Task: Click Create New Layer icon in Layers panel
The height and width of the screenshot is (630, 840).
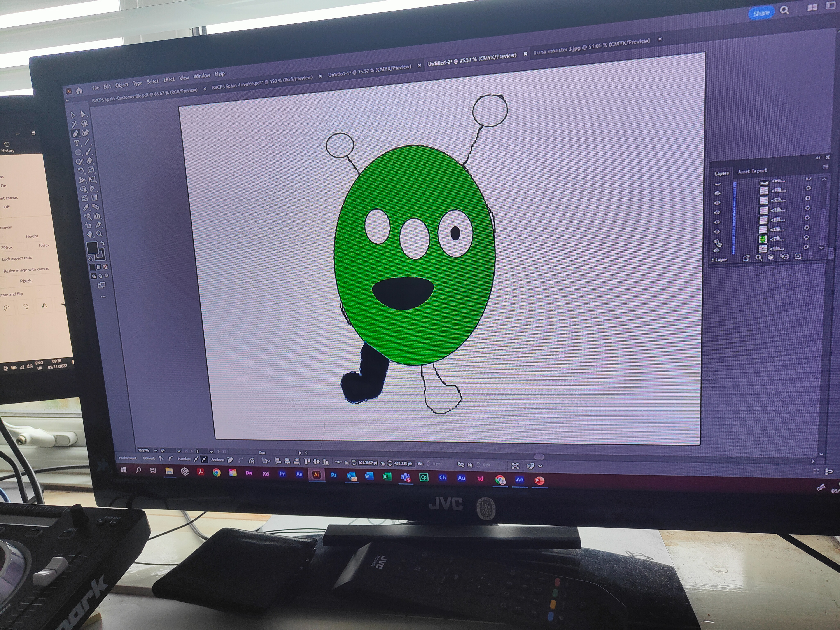Action: [798, 256]
